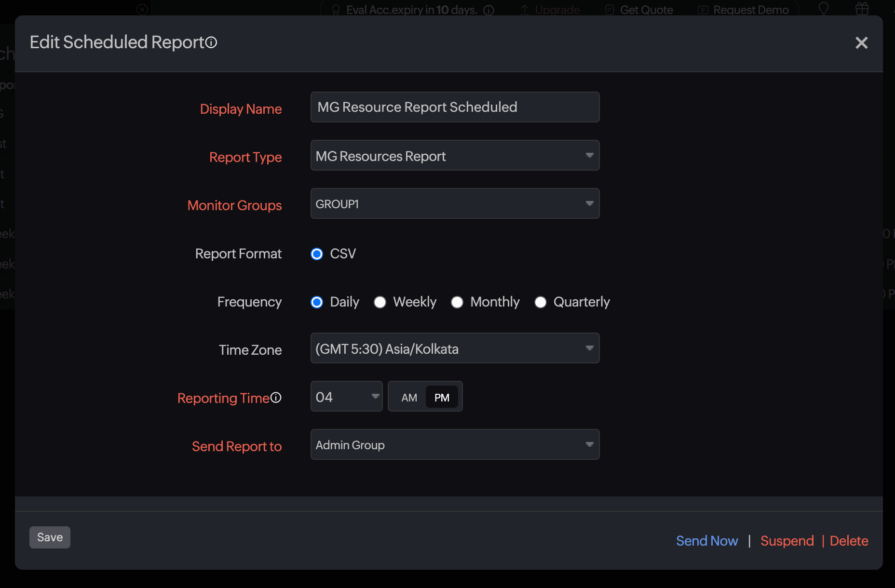Open the Report Type dropdown
Screen dimensions: 895x588
[x=455, y=155]
